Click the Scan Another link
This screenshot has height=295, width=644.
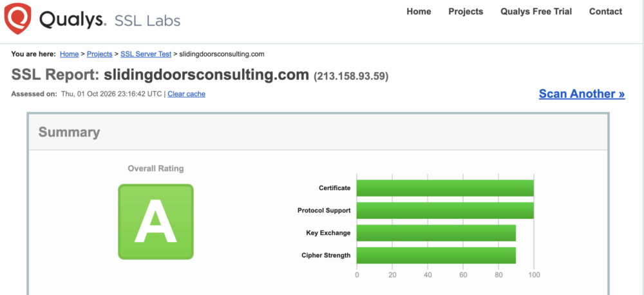click(x=582, y=93)
